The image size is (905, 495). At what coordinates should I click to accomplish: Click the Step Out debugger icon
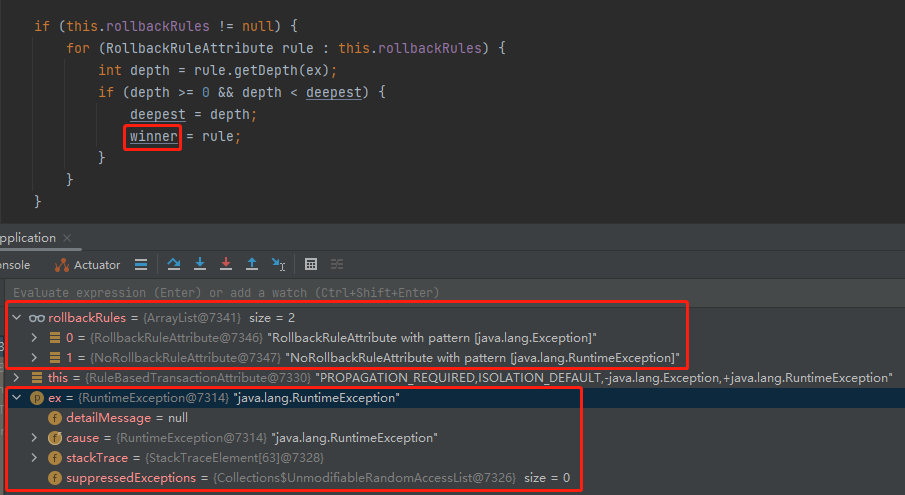click(252, 264)
